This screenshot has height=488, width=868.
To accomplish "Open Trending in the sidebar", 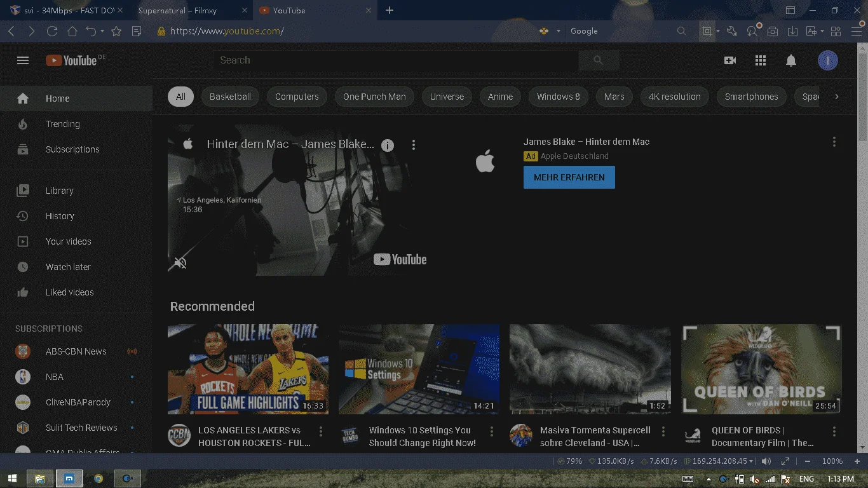I will click(x=76, y=124).
